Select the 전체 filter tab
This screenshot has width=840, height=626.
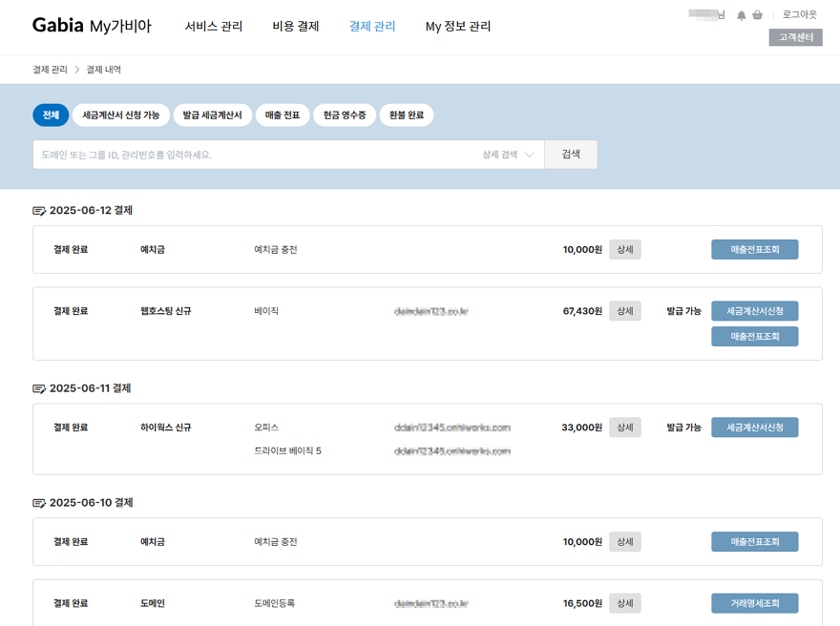coord(51,115)
